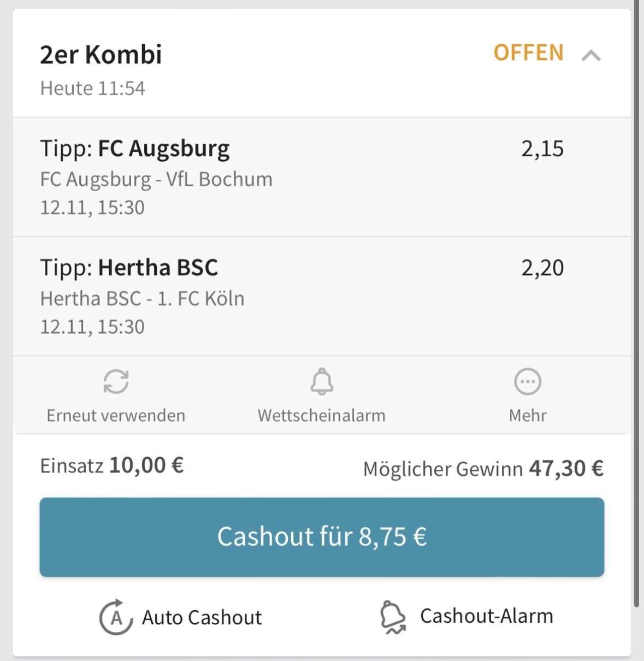Click the Wettscheinalarm label
Screen dimensions: 644x661
(322, 415)
